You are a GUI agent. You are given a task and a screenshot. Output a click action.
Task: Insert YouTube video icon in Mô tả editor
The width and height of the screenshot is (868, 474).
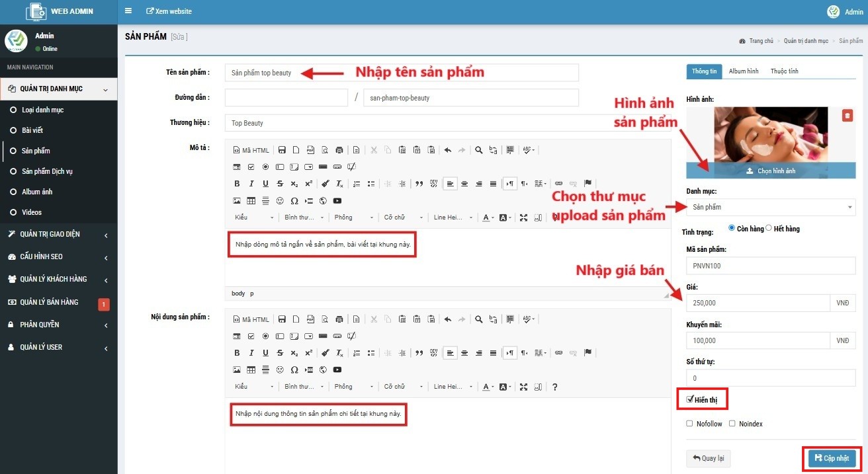pyautogui.click(x=337, y=201)
